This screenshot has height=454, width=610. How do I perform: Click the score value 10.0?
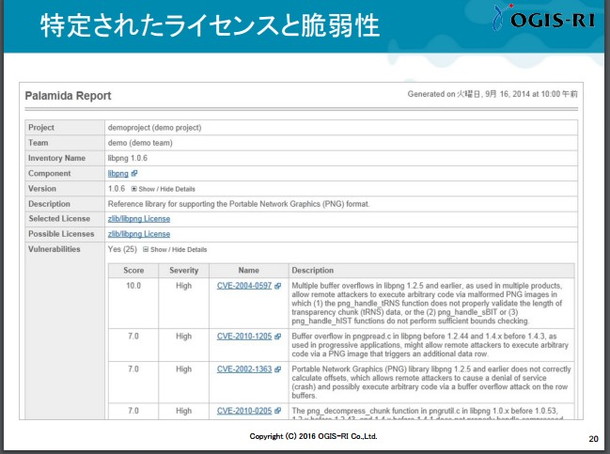133,286
